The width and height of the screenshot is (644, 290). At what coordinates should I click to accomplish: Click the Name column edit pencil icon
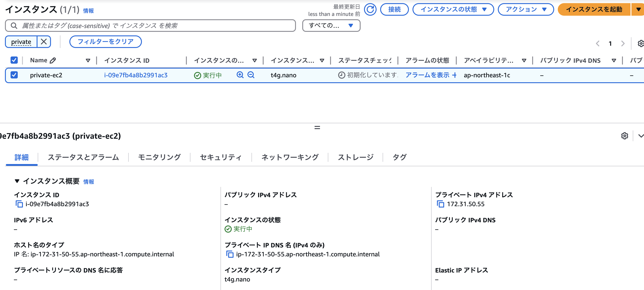point(53,60)
